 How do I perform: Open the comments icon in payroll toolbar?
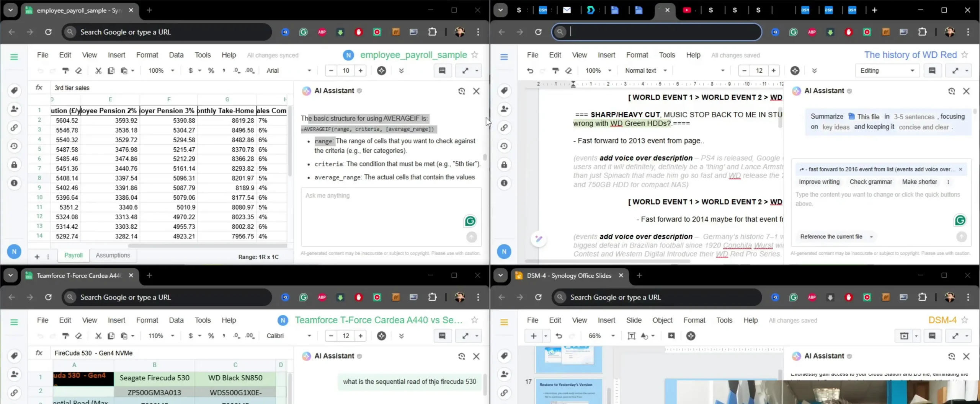coord(442,70)
